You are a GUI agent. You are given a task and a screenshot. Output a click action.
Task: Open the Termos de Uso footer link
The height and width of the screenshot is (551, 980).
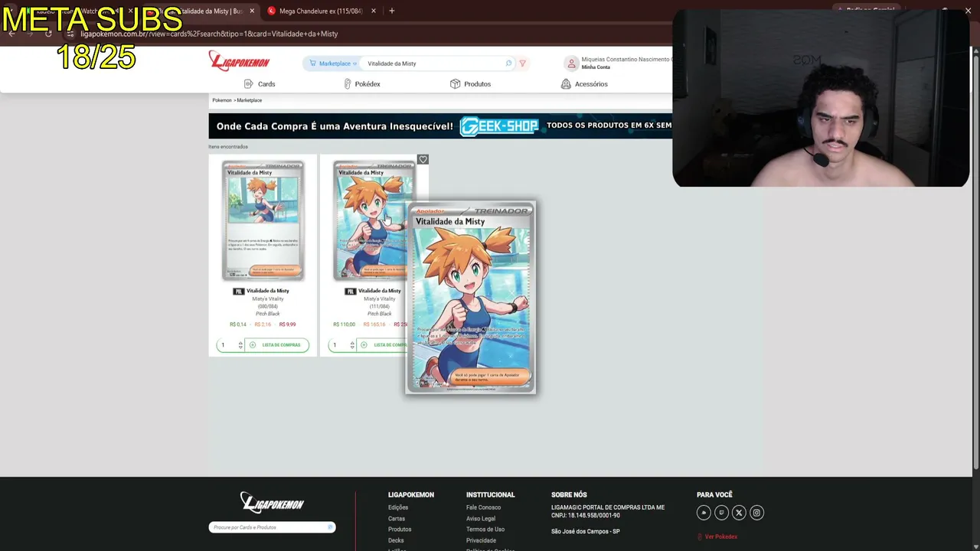pyautogui.click(x=485, y=530)
